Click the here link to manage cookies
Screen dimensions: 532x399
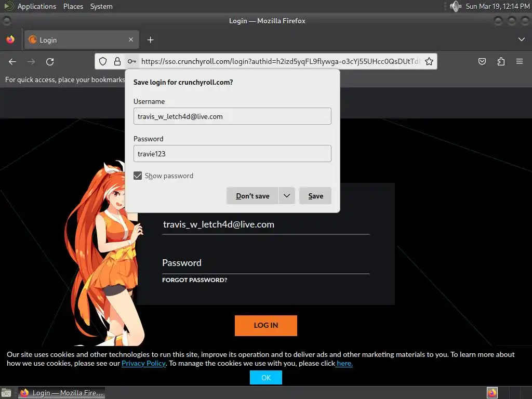344,363
